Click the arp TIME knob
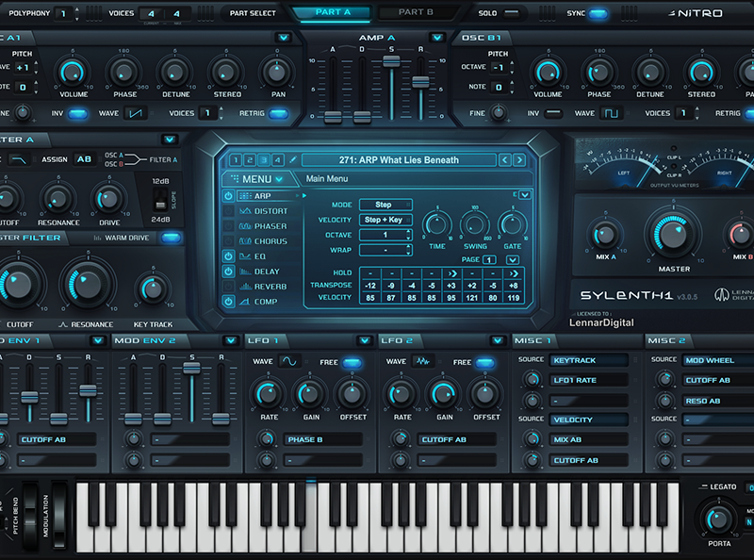This screenshot has height=560, width=754. tap(436, 224)
